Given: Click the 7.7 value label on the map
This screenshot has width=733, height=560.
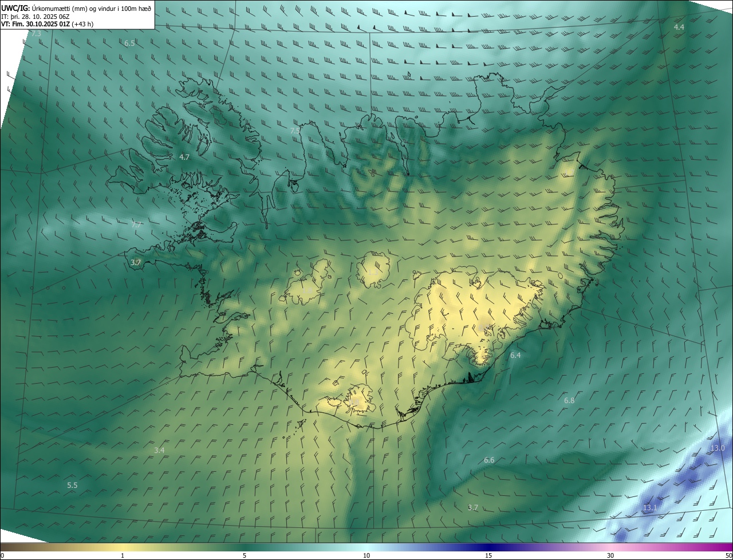Looking at the screenshot, I should tap(136, 225).
